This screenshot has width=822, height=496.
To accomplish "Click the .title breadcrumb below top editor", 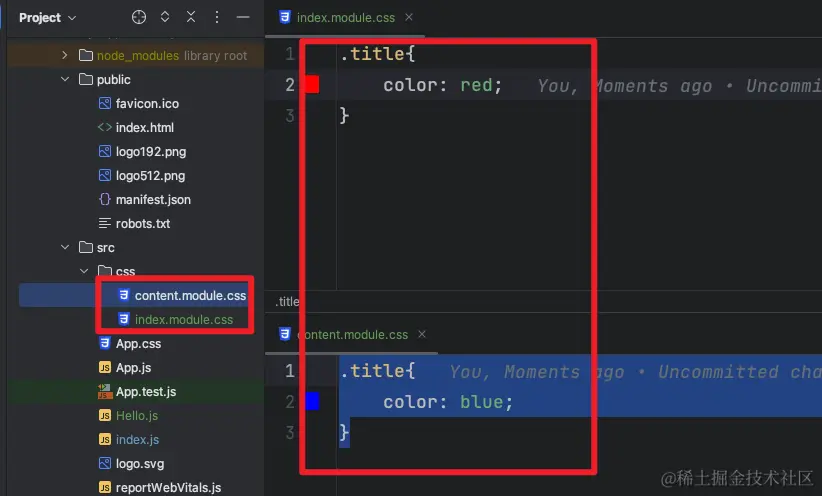I will (287, 301).
